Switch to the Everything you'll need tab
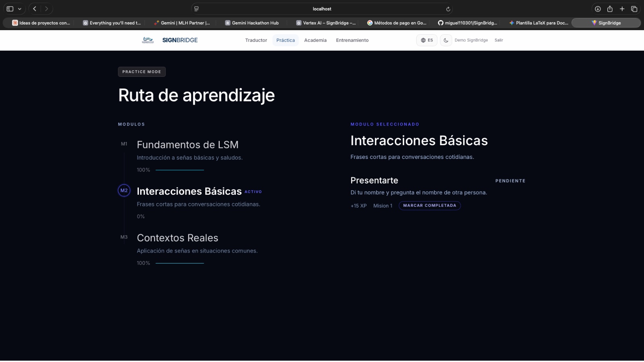Image resolution: width=644 pixels, height=362 pixels. click(112, 23)
